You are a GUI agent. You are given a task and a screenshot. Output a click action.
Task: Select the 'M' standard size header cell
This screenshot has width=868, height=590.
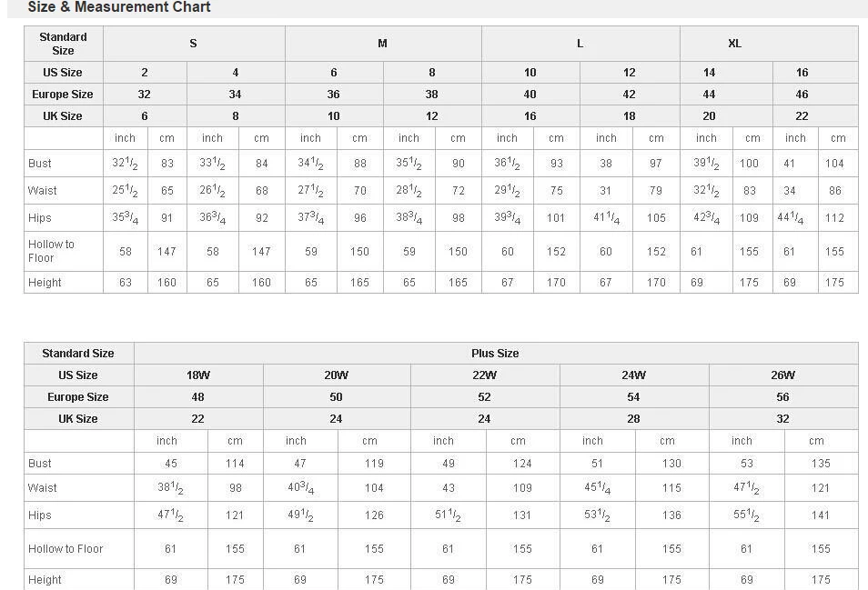click(382, 44)
